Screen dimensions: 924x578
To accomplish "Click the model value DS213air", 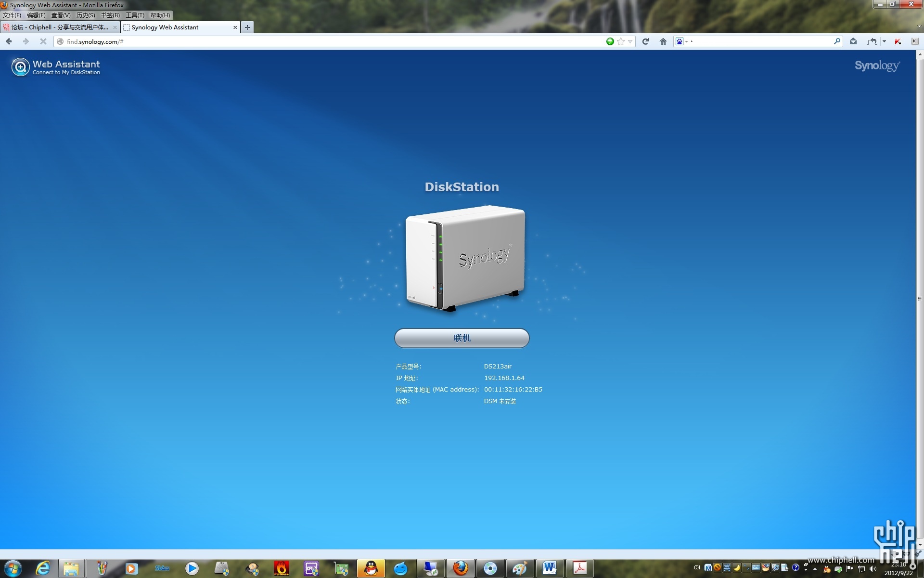I will coord(498,367).
